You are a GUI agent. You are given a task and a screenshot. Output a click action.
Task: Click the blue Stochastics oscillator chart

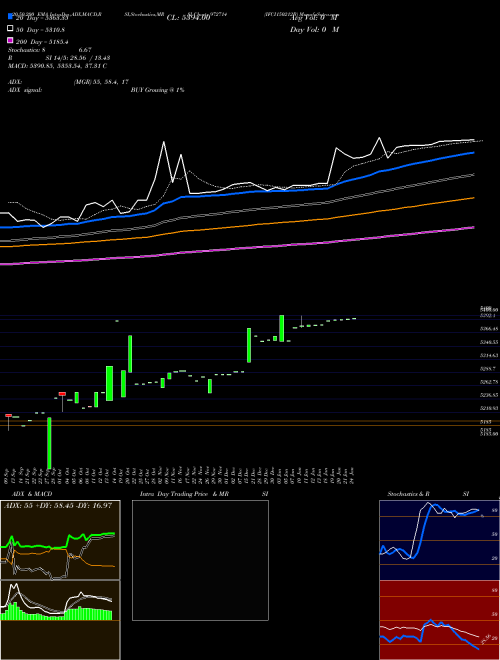(x=439, y=540)
